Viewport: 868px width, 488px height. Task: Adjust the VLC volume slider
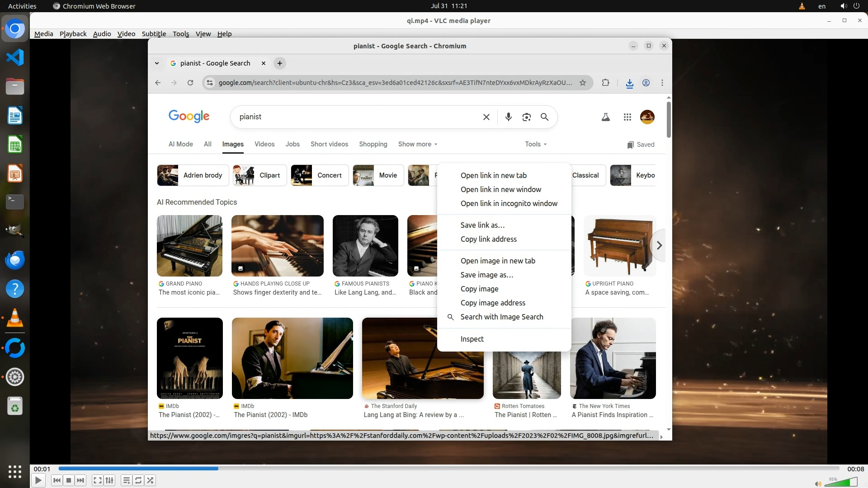click(841, 482)
